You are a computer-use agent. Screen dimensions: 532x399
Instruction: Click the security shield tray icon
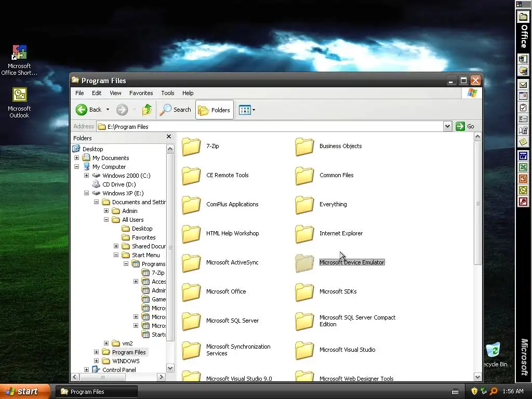(x=474, y=391)
